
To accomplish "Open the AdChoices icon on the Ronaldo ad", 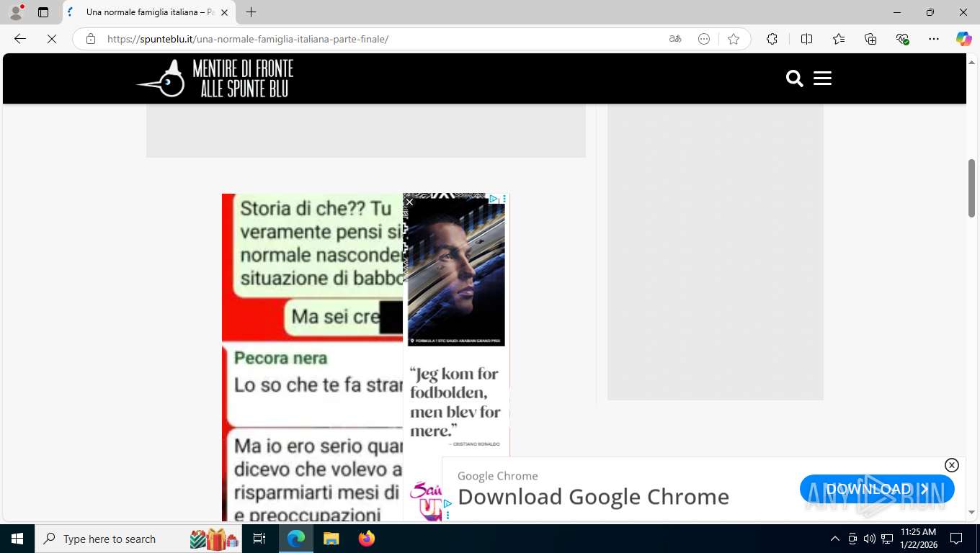I will pos(494,199).
